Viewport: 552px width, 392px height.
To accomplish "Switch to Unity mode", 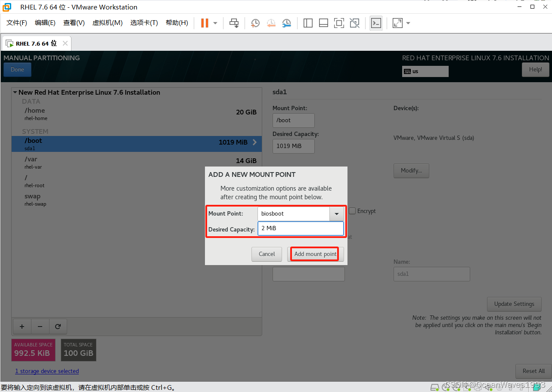I will tap(354, 23).
